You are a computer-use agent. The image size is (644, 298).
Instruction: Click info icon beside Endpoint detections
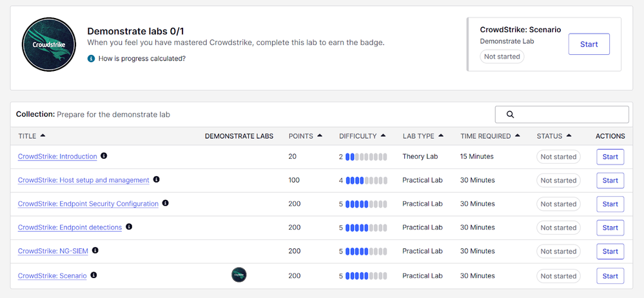(x=129, y=227)
